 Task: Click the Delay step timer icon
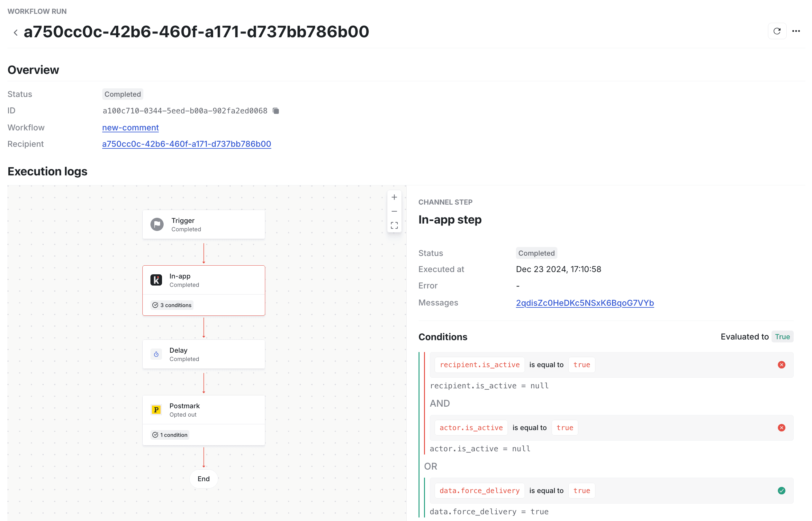156,354
